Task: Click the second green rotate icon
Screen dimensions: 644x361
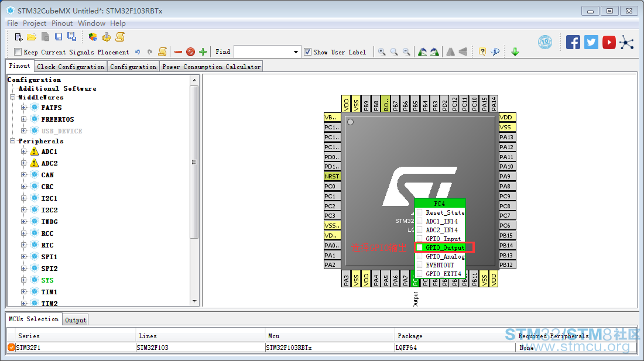Action: 434,51
